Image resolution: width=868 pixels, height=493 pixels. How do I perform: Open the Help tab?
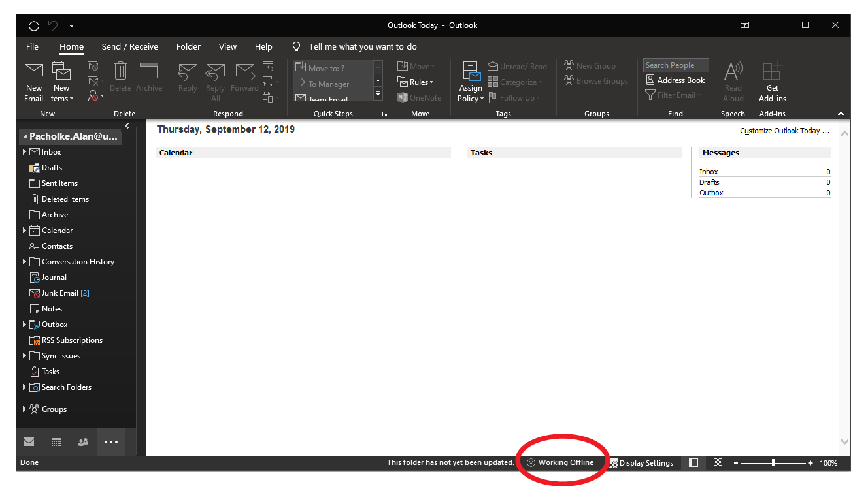point(263,47)
